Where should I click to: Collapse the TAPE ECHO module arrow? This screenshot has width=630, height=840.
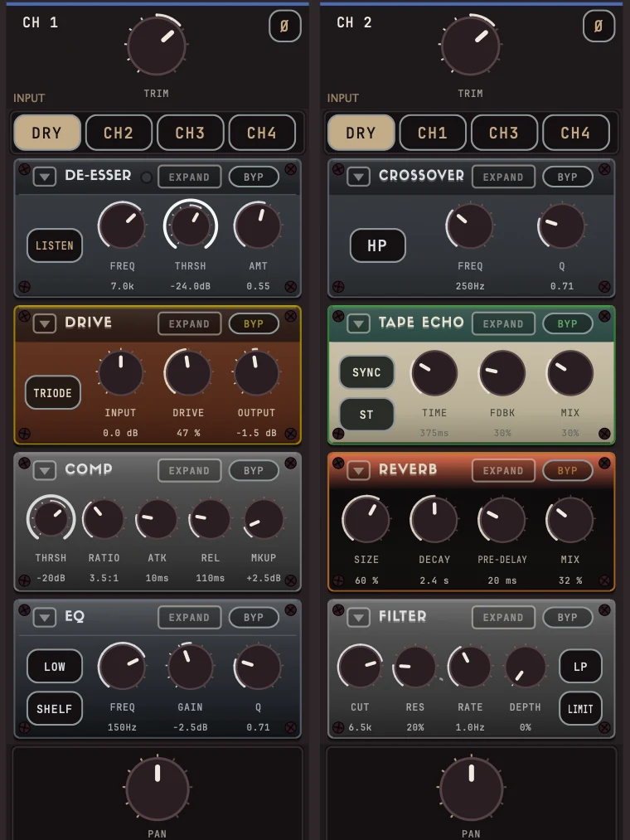(358, 323)
